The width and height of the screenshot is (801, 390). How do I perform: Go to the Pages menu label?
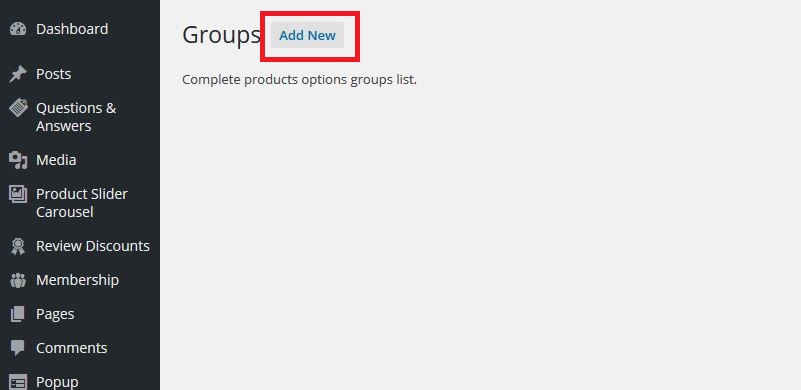[x=55, y=314]
